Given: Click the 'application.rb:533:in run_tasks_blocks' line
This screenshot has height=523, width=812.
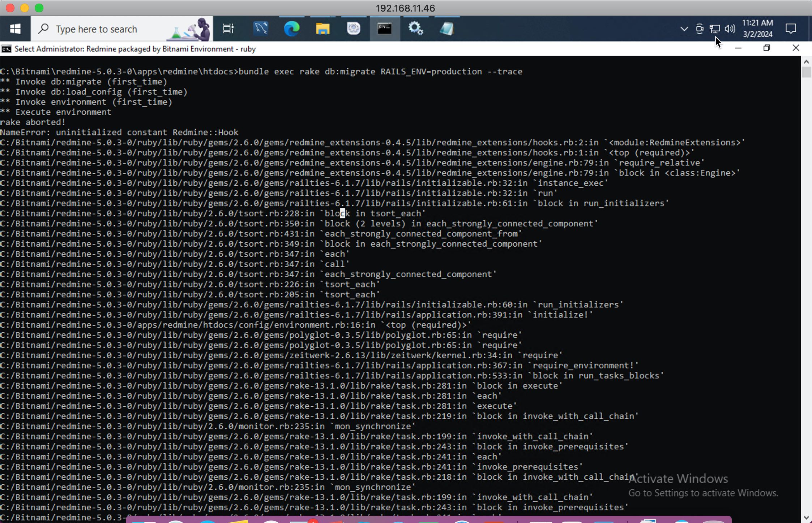Looking at the screenshot, I should point(332,375).
